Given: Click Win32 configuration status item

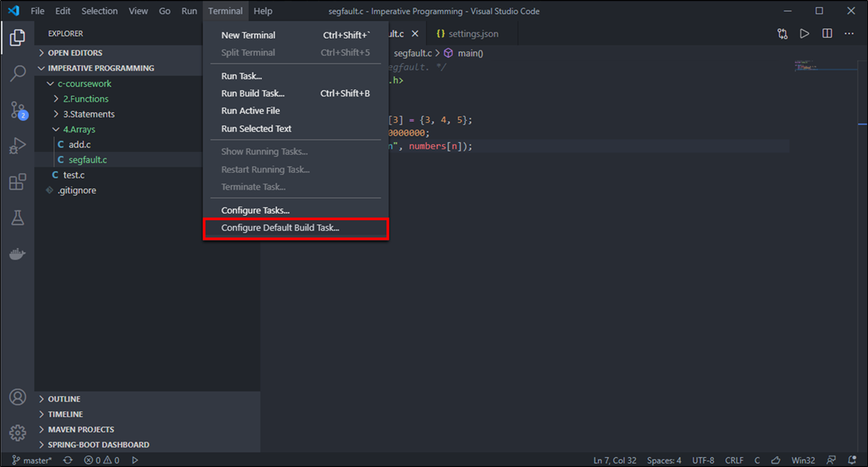Looking at the screenshot, I should (x=804, y=460).
